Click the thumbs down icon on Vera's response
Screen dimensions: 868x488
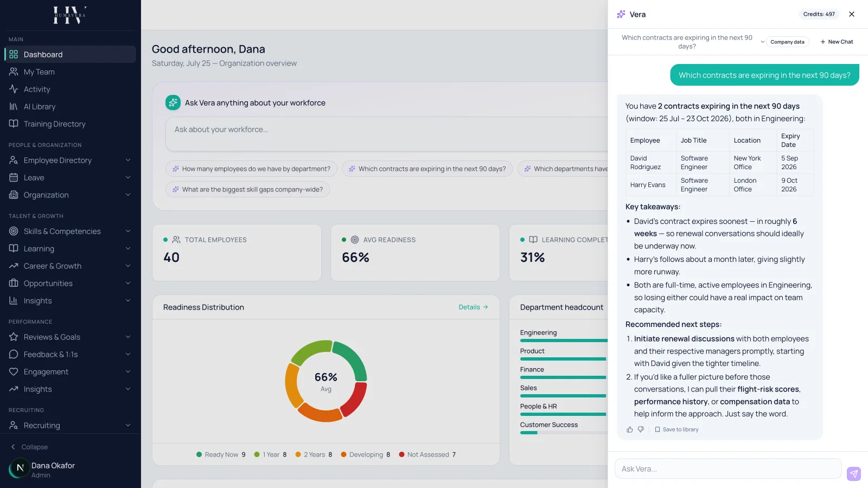click(x=641, y=429)
